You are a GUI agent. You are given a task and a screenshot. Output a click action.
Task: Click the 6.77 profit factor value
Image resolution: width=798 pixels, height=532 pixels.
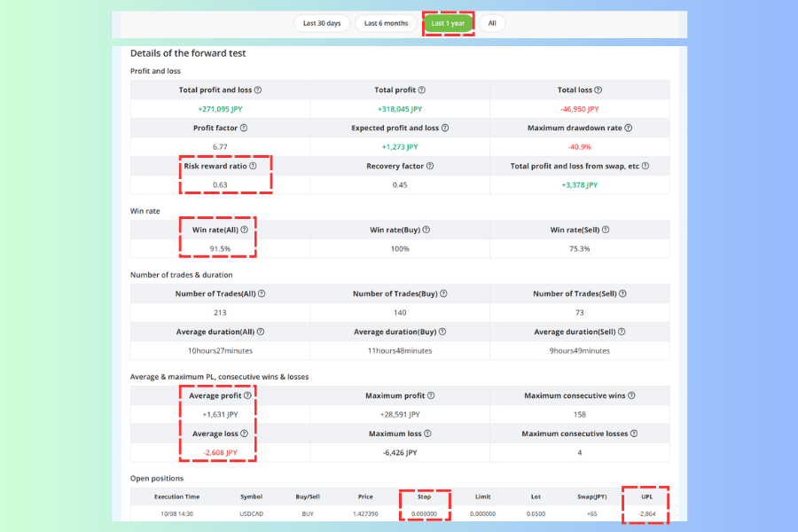tap(220, 147)
